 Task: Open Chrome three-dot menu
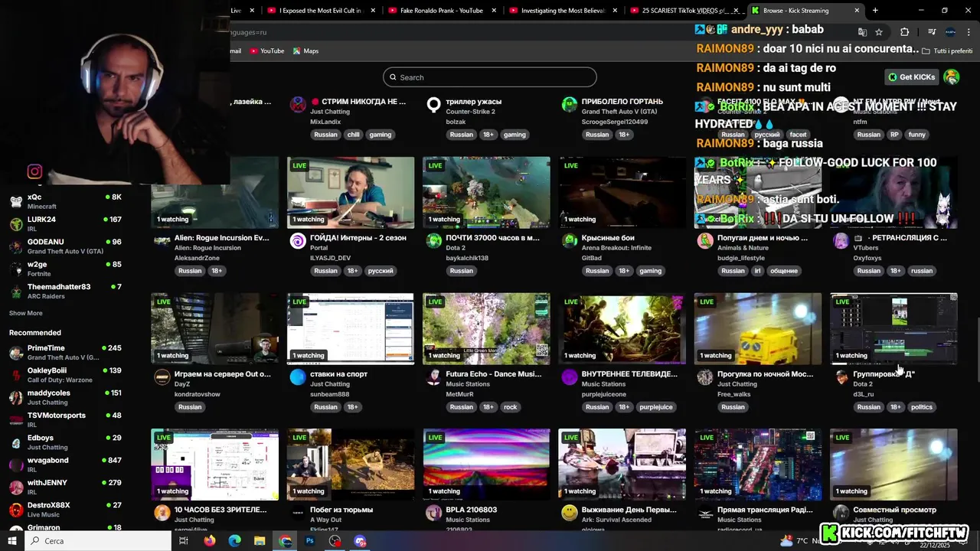coord(969,32)
